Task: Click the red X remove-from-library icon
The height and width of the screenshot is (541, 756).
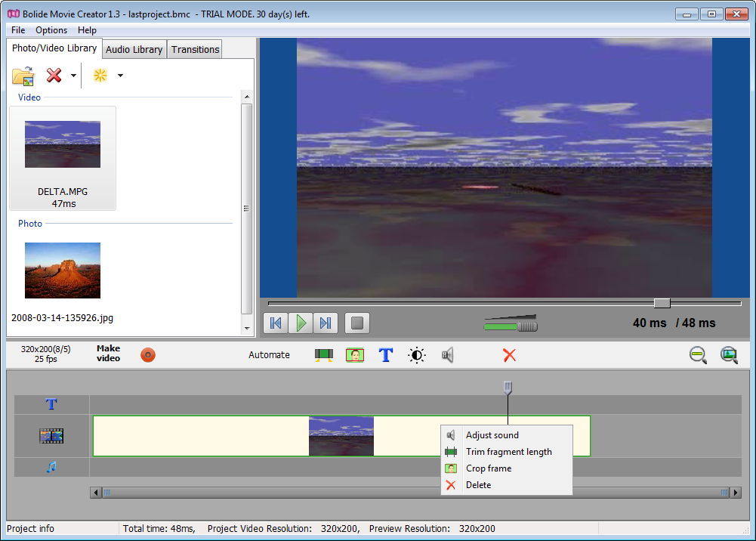Action: pos(54,76)
